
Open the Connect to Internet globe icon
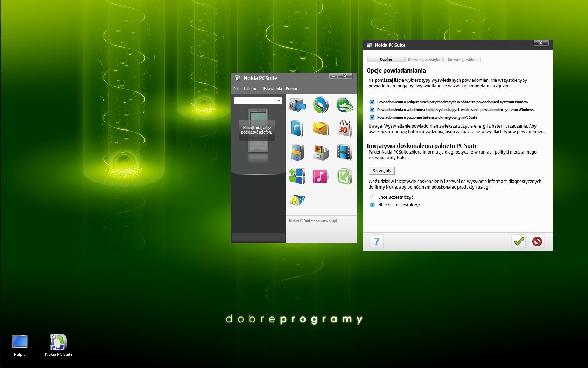344,105
